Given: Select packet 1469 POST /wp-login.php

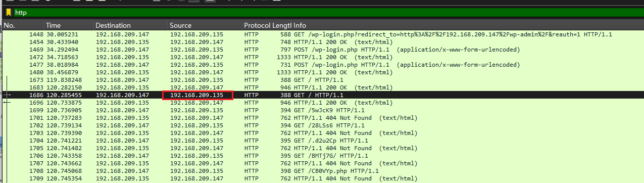Looking at the screenshot, I should (323, 50).
